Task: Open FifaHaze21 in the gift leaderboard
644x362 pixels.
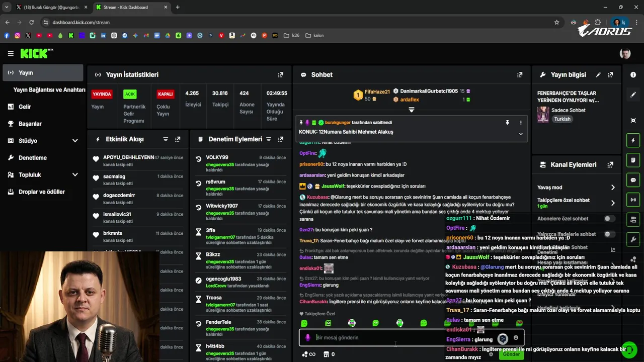Action: [x=377, y=92]
